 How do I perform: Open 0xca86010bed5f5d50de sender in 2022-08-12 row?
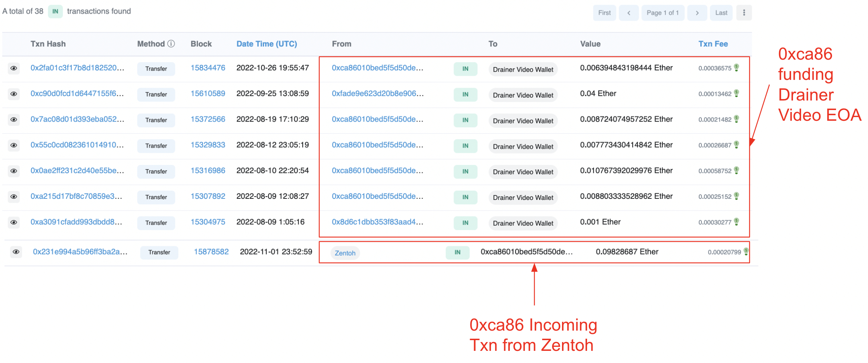pyautogui.click(x=378, y=145)
